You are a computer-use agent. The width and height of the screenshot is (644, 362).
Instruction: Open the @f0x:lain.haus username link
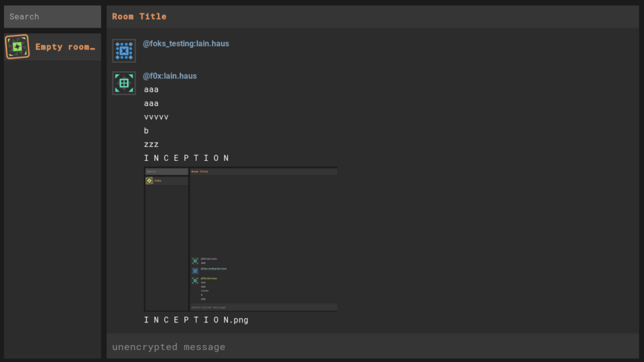tap(170, 76)
